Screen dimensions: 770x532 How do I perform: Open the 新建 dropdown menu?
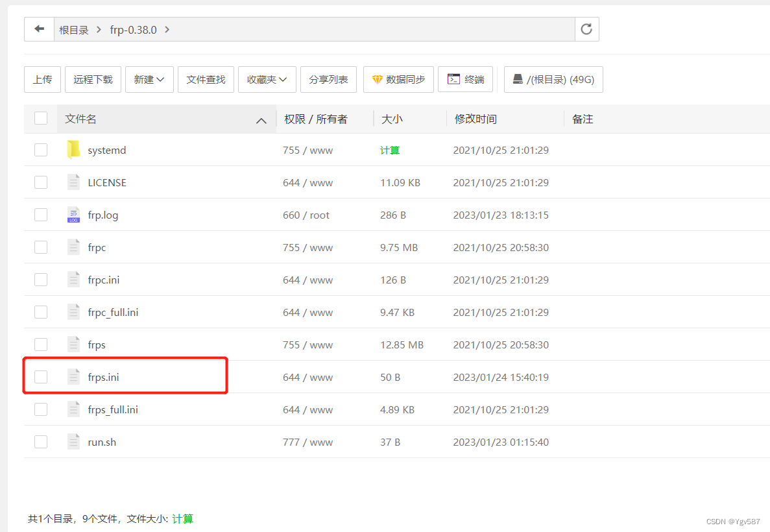[x=149, y=79]
